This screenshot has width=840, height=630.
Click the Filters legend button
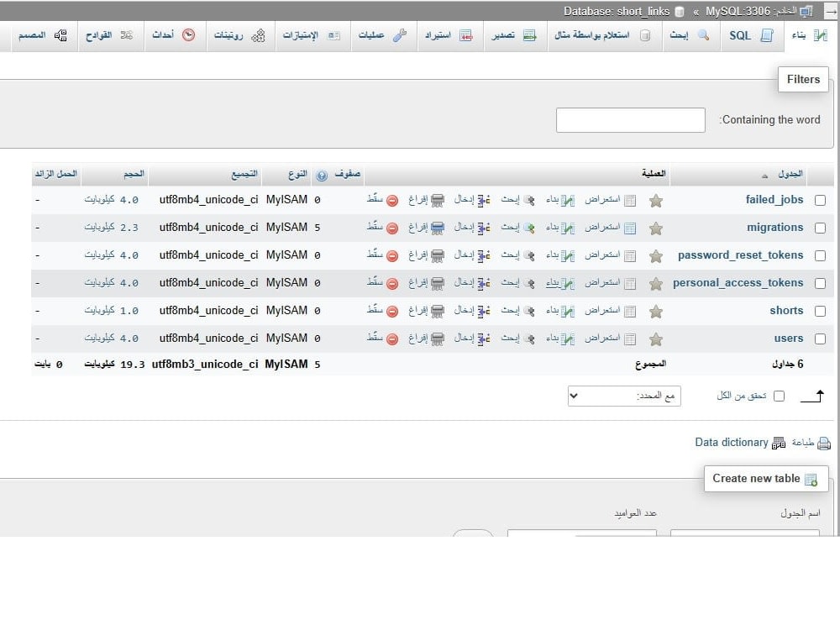(803, 79)
